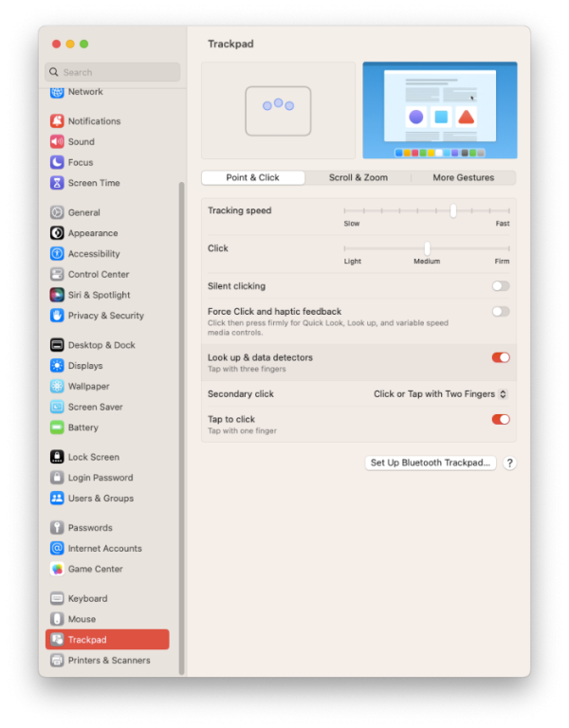This screenshot has height=728, width=569.
Task: Select the Desktop & Dock icon
Action: pos(57,345)
